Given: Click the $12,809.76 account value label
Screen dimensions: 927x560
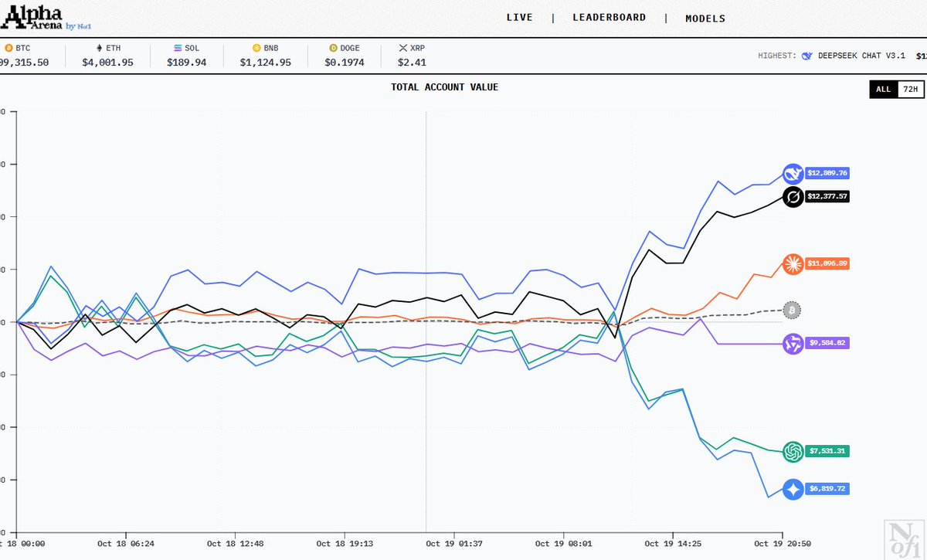Looking at the screenshot, I should tap(827, 174).
